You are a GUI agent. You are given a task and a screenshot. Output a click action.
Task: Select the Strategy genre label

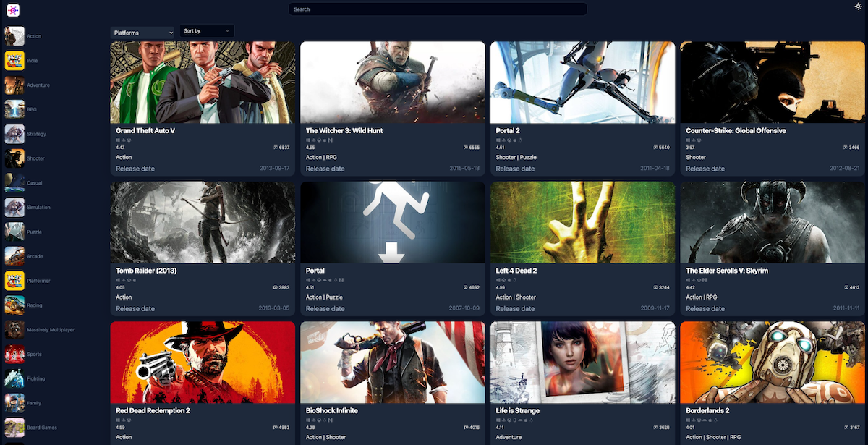pyautogui.click(x=37, y=134)
